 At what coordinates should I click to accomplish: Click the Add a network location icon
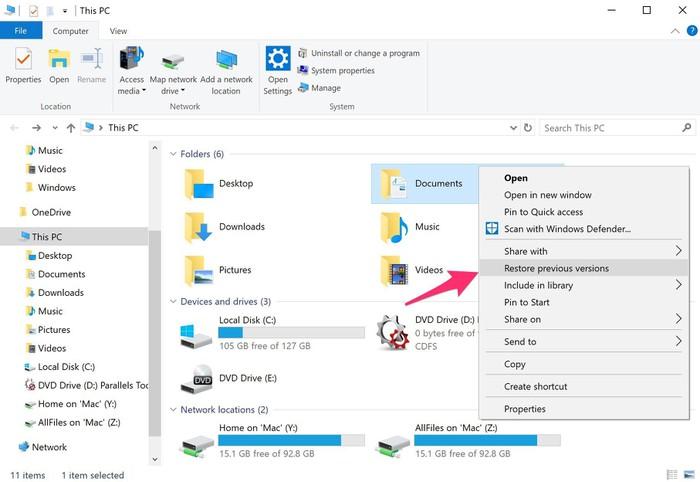226,71
